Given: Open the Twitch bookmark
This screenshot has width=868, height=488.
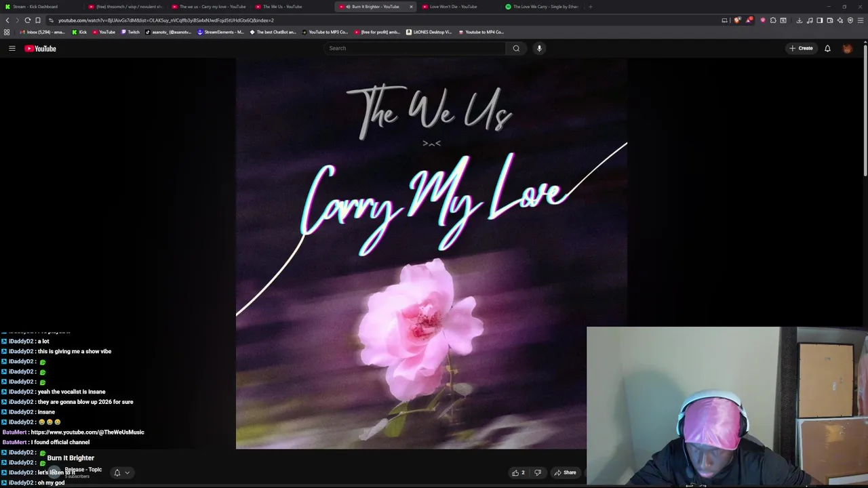Looking at the screenshot, I should click(130, 32).
